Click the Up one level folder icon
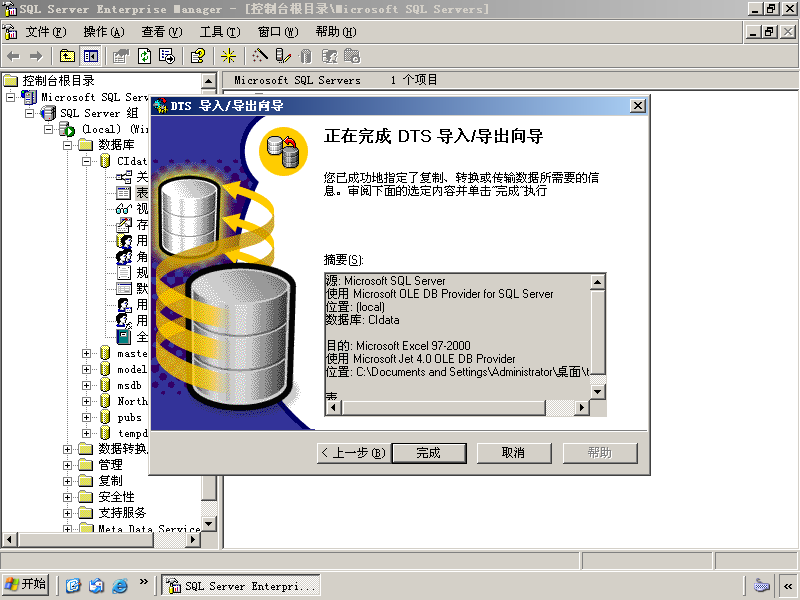The image size is (800, 600). [67, 56]
